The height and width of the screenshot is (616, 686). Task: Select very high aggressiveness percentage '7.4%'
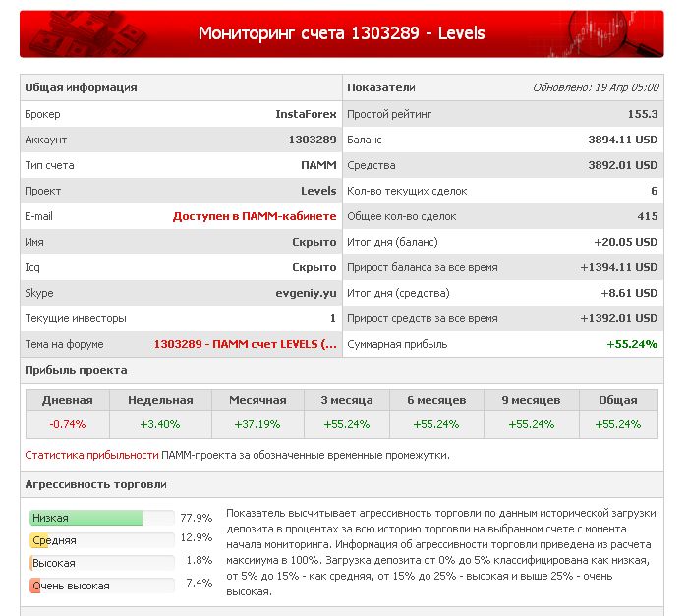click(200, 583)
